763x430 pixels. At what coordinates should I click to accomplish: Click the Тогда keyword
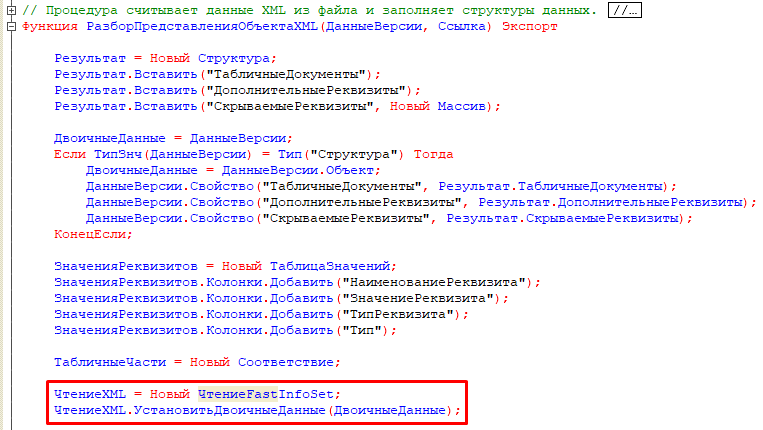click(x=433, y=154)
